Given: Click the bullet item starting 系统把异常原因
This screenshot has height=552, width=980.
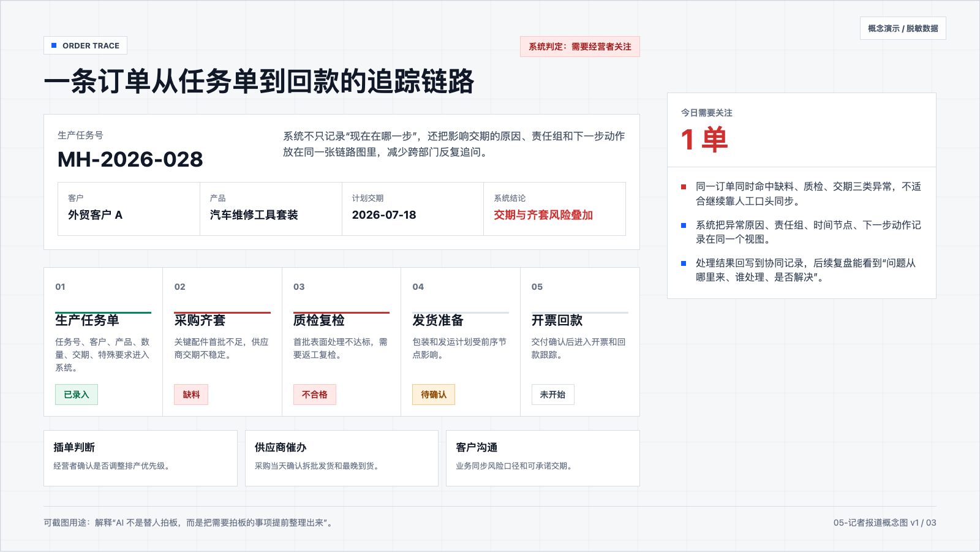Looking at the screenshot, I should (x=801, y=232).
